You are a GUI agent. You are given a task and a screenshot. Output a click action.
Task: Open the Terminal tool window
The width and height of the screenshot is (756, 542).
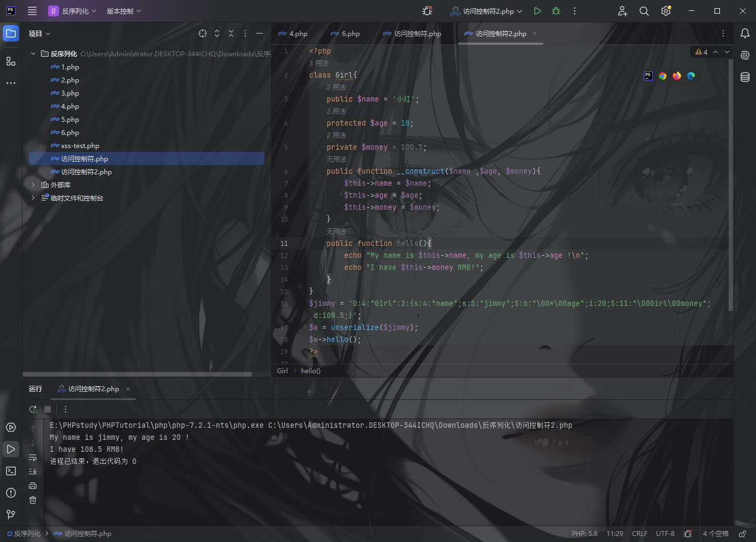(x=11, y=471)
